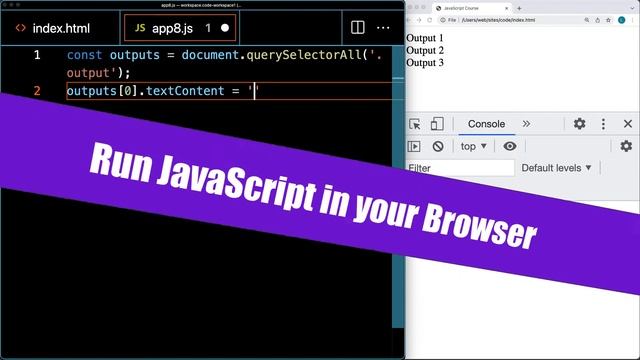Click the browser forward arrow
The image size is (640, 360).
pyautogui.click(x=419, y=20)
